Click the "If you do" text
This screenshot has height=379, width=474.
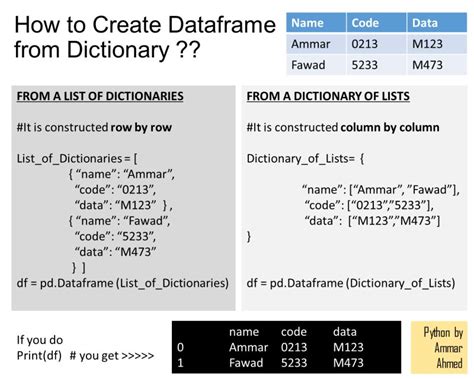pos(40,340)
